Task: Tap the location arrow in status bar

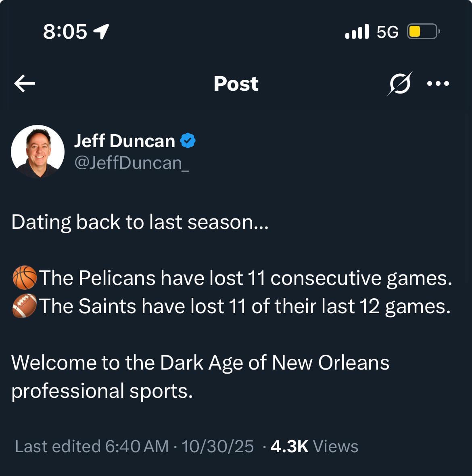Action: (x=101, y=31)
